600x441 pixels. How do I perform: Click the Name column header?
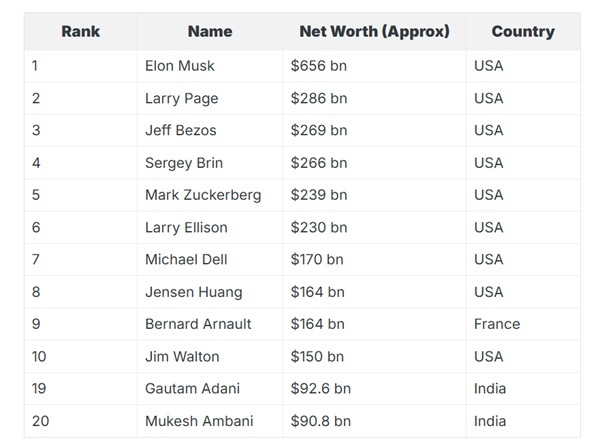(210, 31)
